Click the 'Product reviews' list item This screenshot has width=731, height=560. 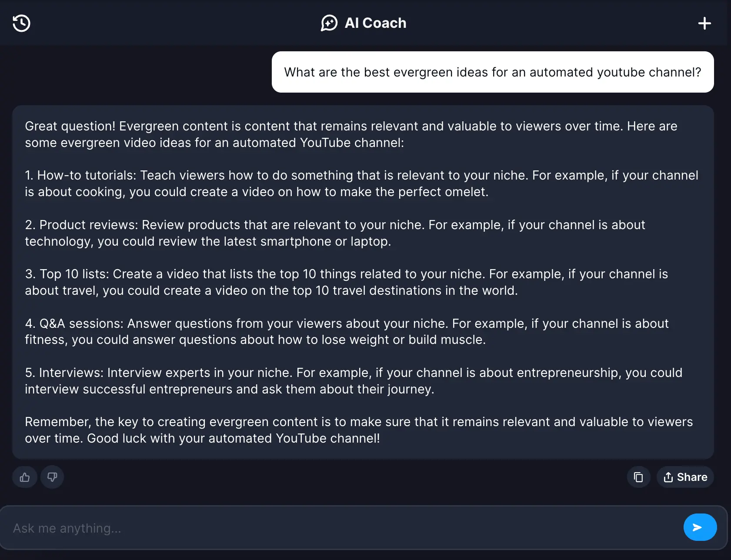[x=335, y=233]
